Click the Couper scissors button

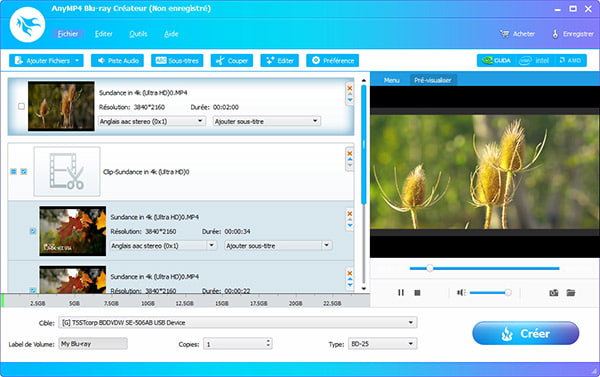coord(232,60)
